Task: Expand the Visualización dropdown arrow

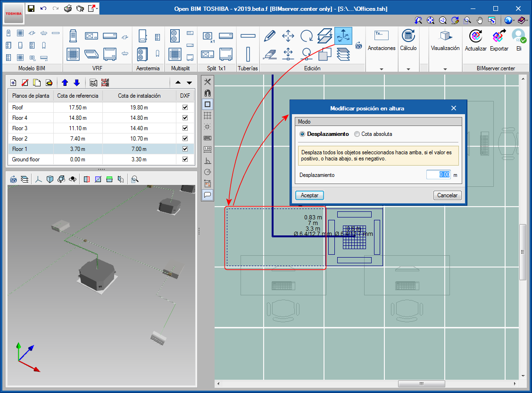Action: tap(445, 69)
